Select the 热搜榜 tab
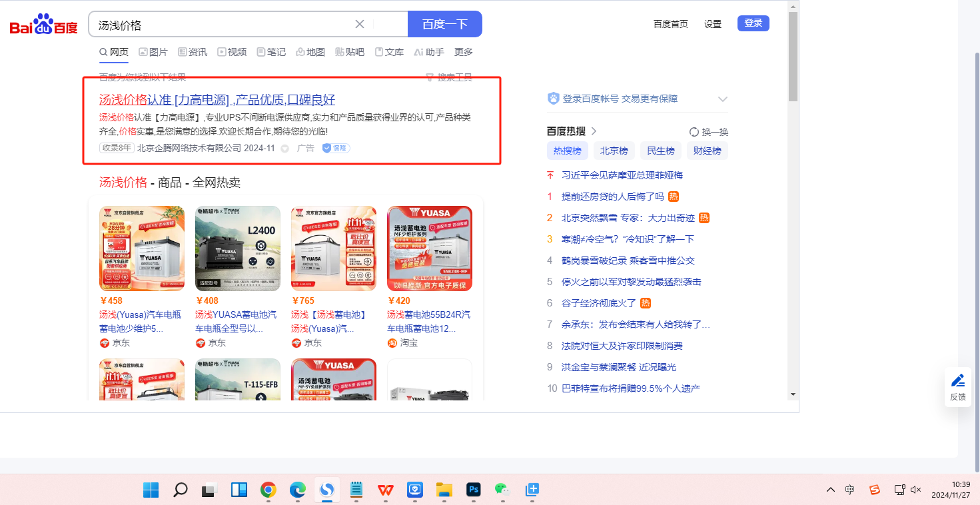This screenshot has height=505, width=980. (568, 151)
